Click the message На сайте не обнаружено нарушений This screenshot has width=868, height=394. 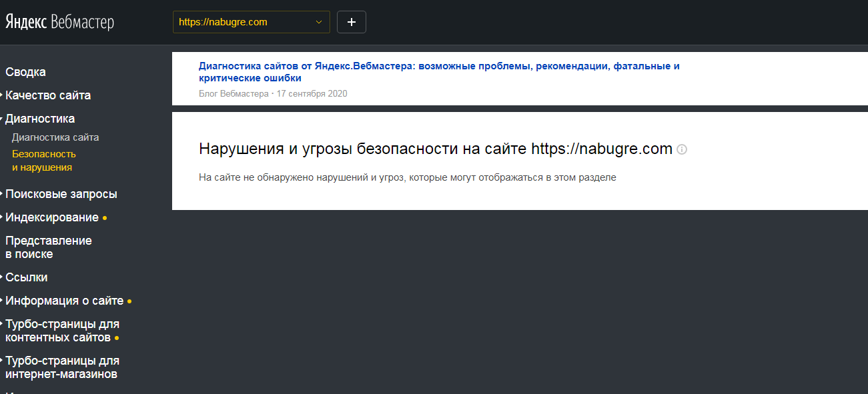[x=408, y=177]
